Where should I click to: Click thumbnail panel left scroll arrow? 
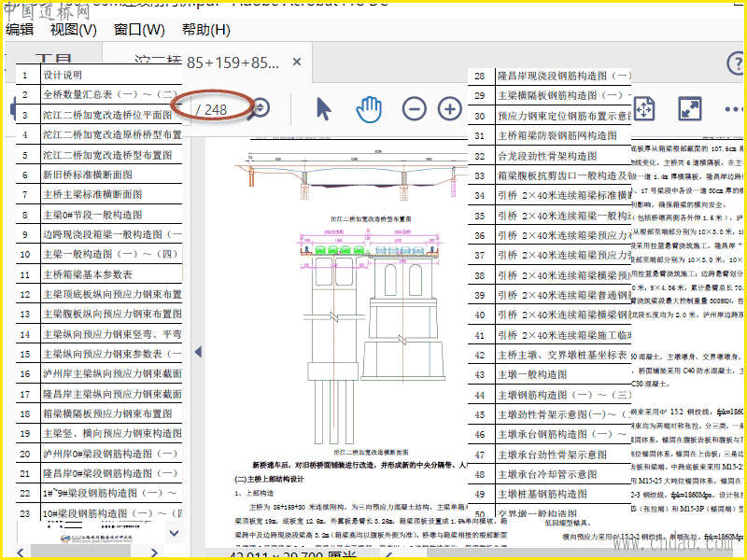(x=20, y=553)
